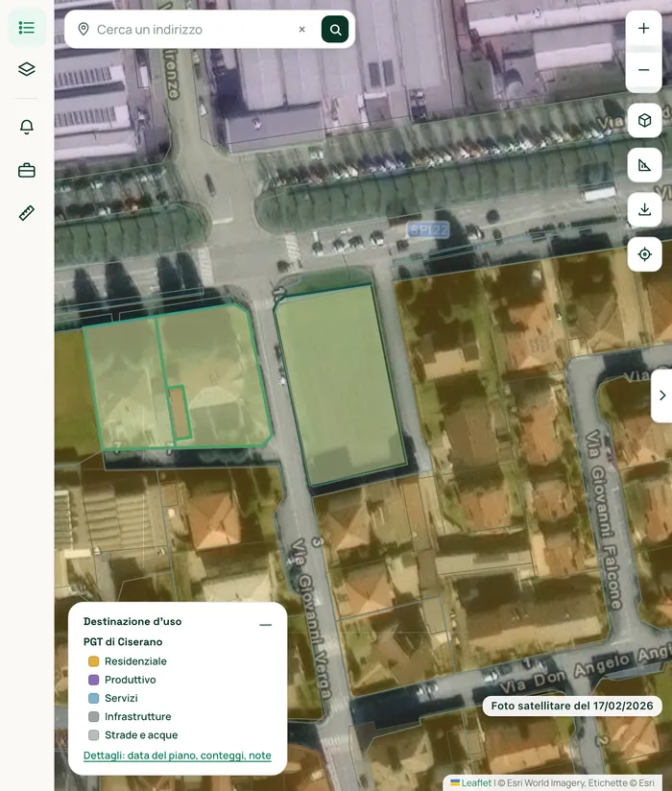Select the Servizi legend label
Image resolution: width=672 pixels, height=791 pixels.
pyautogui.click(x=121, y=698)
